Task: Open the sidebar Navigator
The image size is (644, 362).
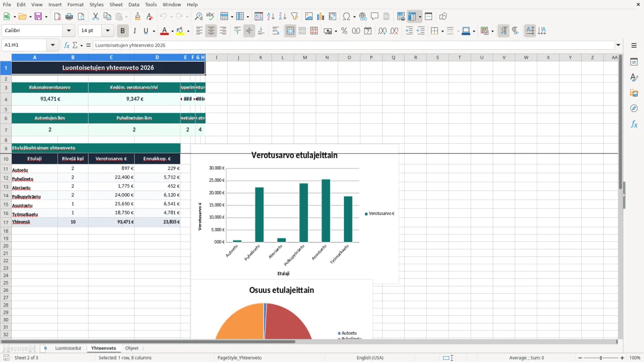Action: (634, 108)
